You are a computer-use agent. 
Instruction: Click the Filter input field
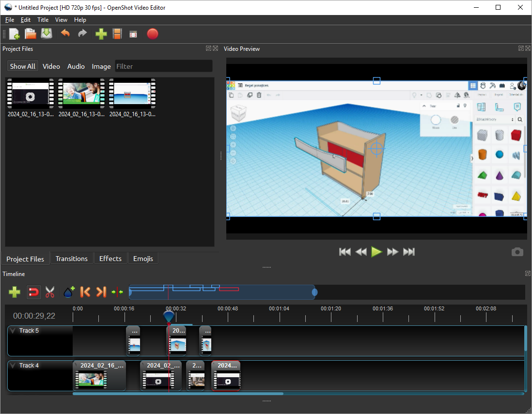coord(163,66)
